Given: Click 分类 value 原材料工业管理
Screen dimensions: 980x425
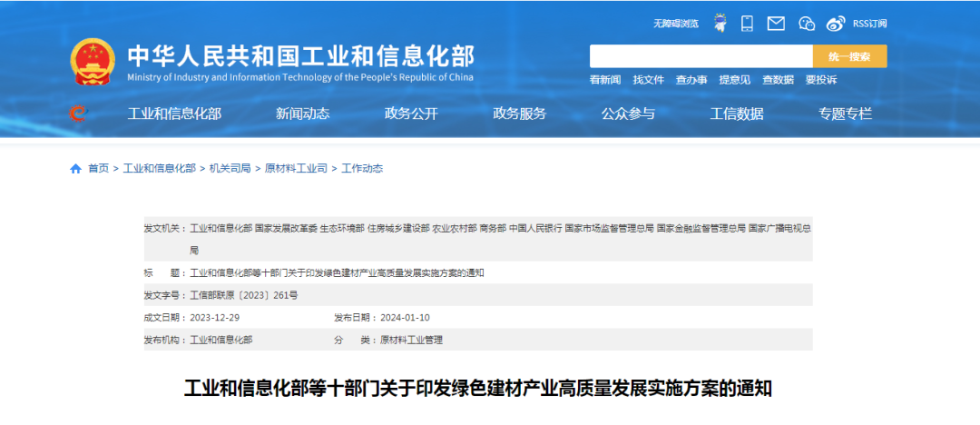Looking at the screenshot, I should click(411, 340).
